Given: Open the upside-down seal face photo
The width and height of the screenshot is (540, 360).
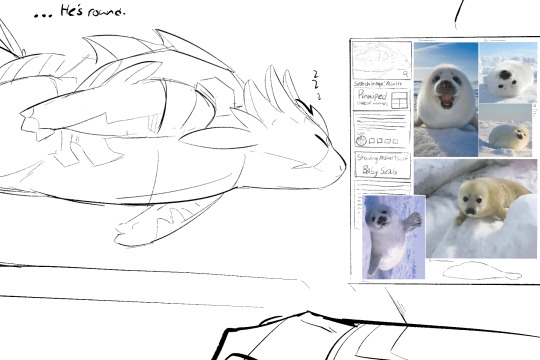Looking at the screenshot, I should pos(508,73).
